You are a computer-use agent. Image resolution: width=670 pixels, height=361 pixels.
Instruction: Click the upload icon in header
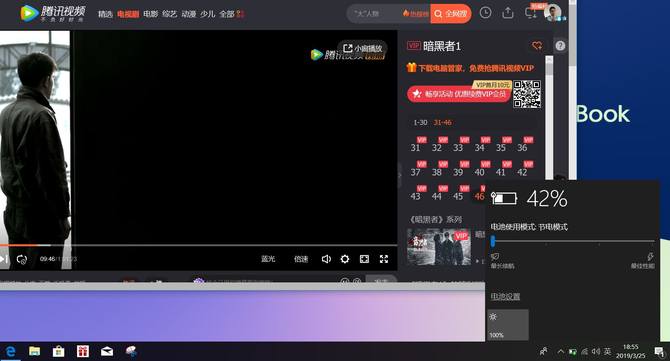[x=508, y=13]
